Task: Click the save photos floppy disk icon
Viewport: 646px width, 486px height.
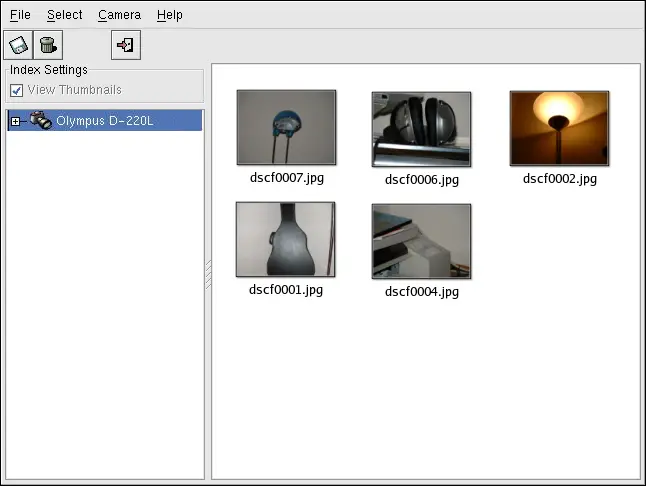Action: pos(18,45)
